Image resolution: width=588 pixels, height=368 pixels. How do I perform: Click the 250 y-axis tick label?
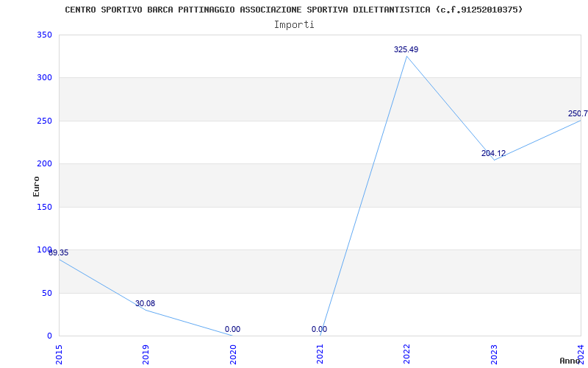point(44,121)
